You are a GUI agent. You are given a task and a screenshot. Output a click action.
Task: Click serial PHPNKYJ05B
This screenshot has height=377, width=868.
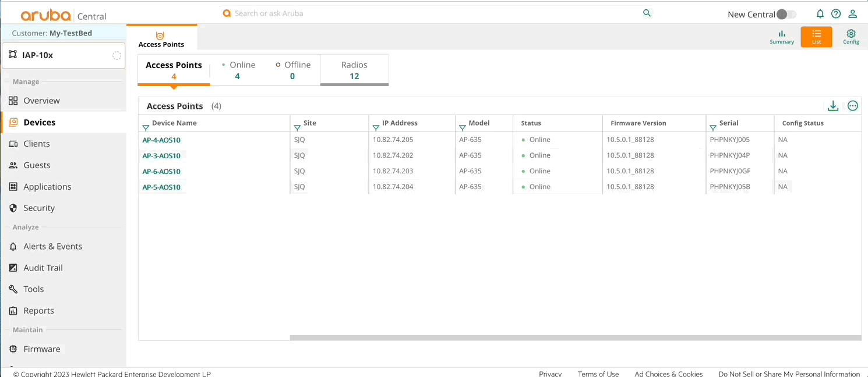coord(730,187)
